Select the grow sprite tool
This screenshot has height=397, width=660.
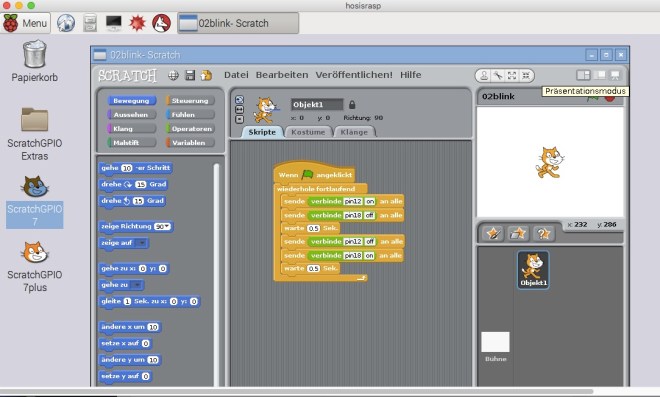[x=512, y=75]
